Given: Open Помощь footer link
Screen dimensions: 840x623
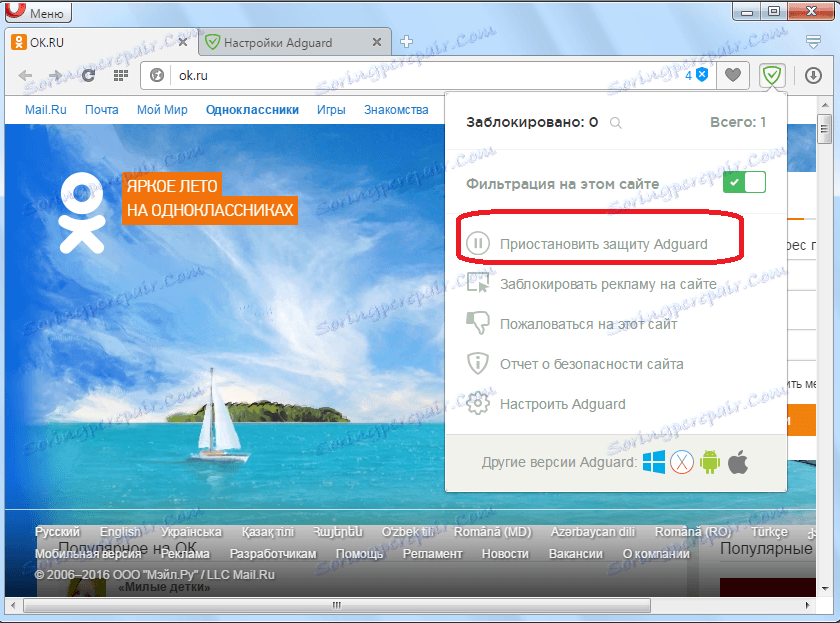Looking at the screenshot, I should (359, 554).
